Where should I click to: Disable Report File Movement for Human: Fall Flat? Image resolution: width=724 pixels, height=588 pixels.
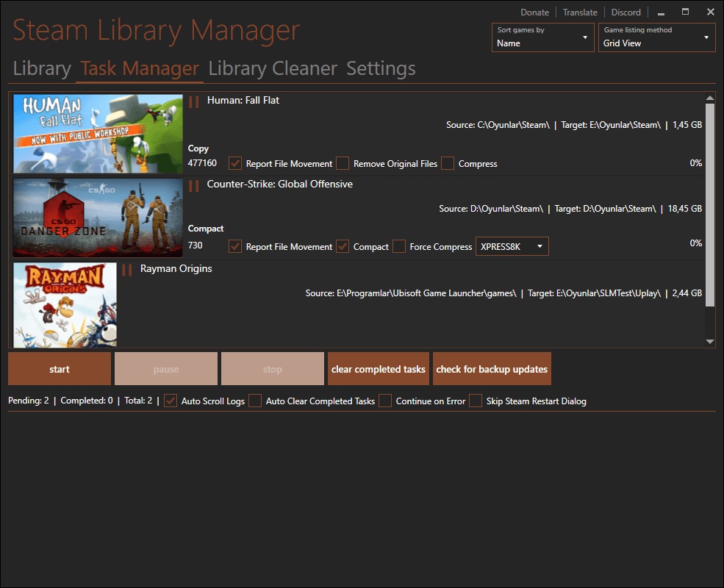(235, 163)
